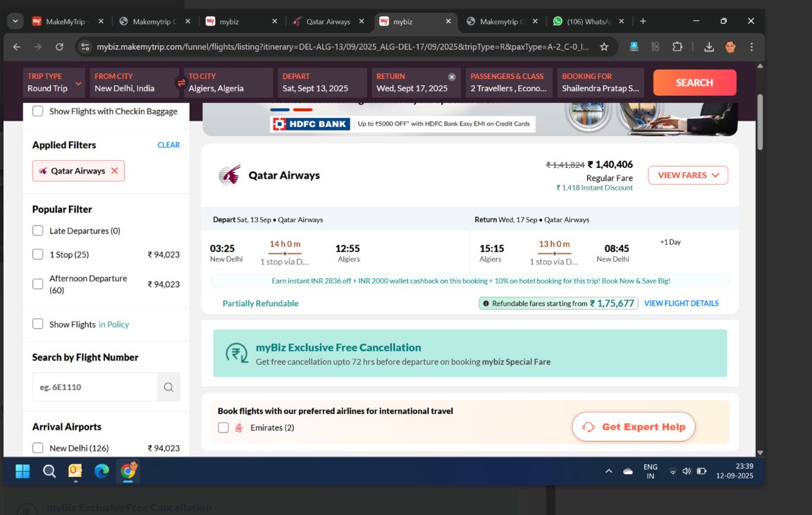Screen dimensions: 812x515
Task: Click the scrollbar down arrow
Action: pos(760,452)
